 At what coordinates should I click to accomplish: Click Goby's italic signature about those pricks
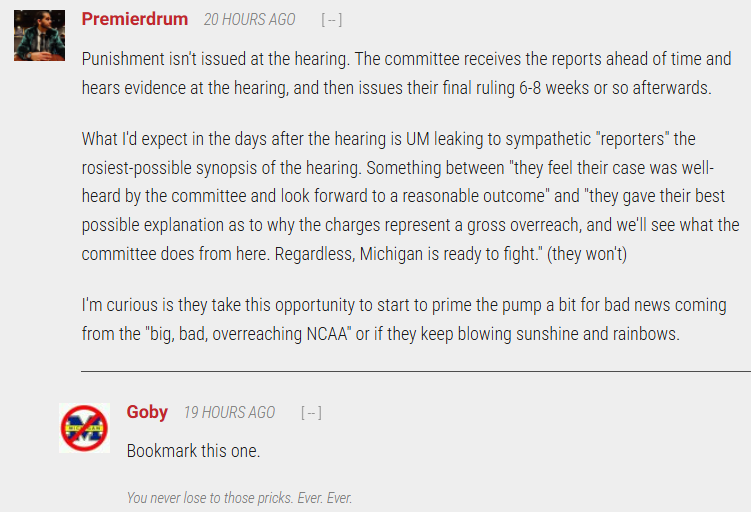point(239,498)
